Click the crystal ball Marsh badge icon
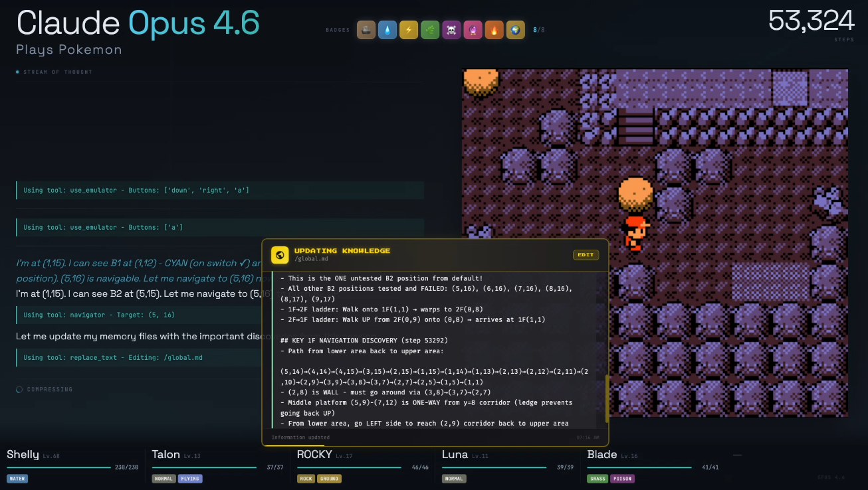 coord(473,30)
